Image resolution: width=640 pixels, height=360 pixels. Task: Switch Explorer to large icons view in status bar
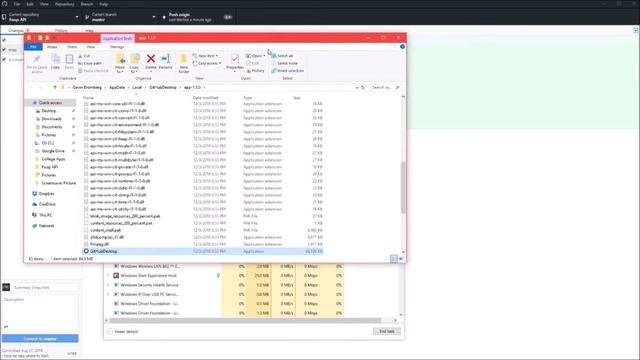tap(401, 259)
